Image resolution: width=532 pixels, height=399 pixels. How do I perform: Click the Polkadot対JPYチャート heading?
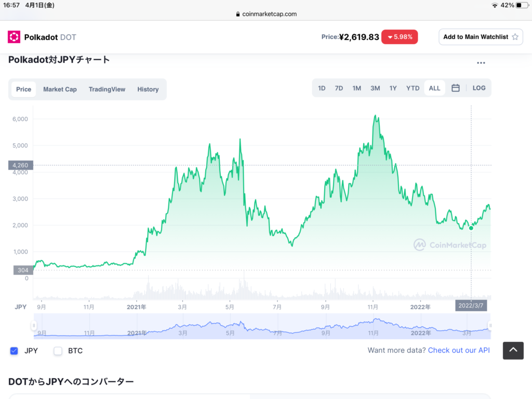(x=59, y=60)
